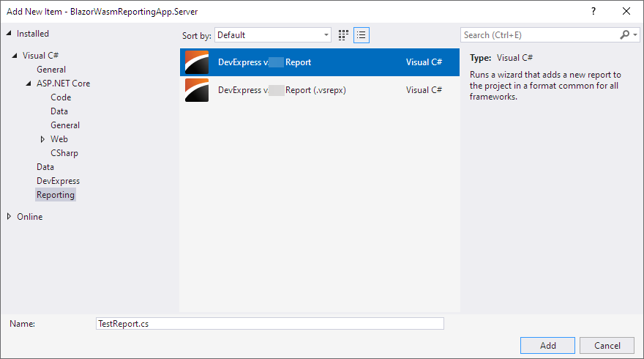Select General under Visual C#
644x359 pixels.
pyautogui.click(x=51, y=70)
